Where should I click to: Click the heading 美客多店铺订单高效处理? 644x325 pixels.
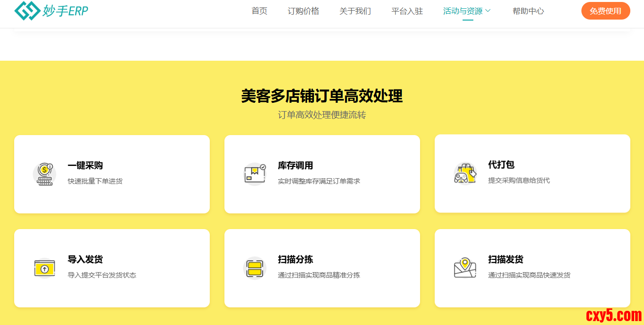[322, 96]
